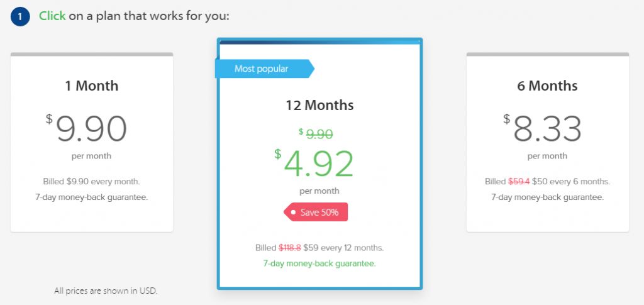Click green '7-day money-back guarantee' text

[319, 263]
